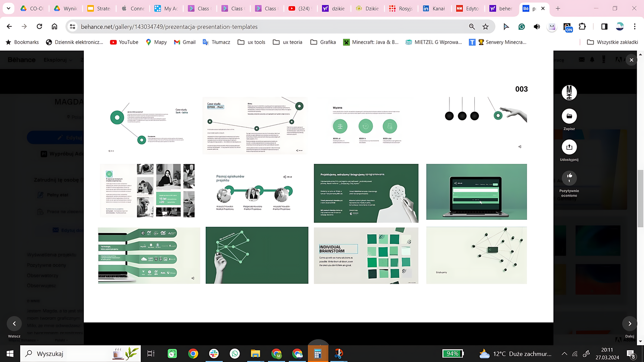Click the site information icon in address bar
The height and width of the screenshot is (362, 644).
click(73, 26)
